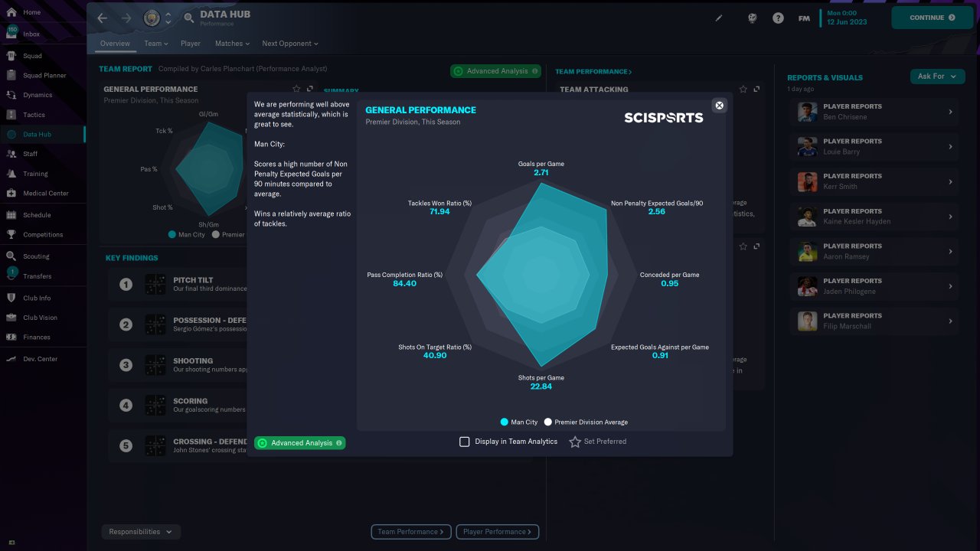Open the Home screen from sidebar
Screen dimensions: 980x551
pos(43,13)
